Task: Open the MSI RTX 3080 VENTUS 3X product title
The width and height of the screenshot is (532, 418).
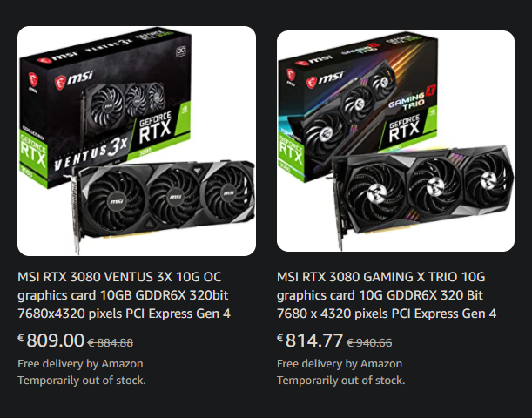Action: 124,295
